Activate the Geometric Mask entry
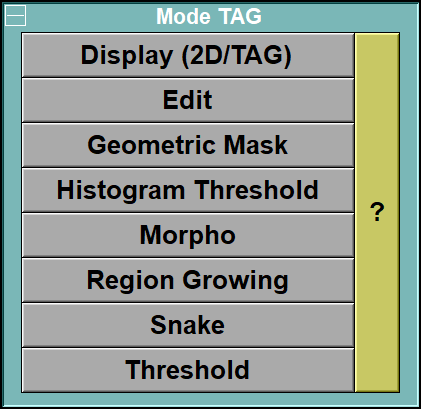Viewport: 421px width, 409px height. click(x=188, y=145)
